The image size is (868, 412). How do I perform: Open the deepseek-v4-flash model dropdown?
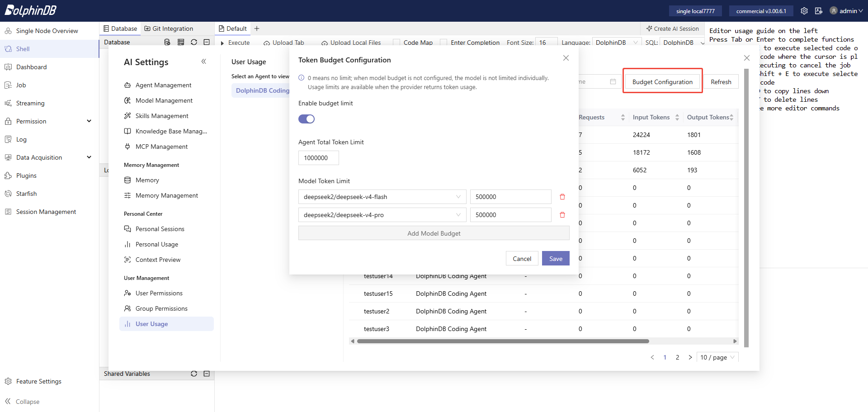(382, 197)
